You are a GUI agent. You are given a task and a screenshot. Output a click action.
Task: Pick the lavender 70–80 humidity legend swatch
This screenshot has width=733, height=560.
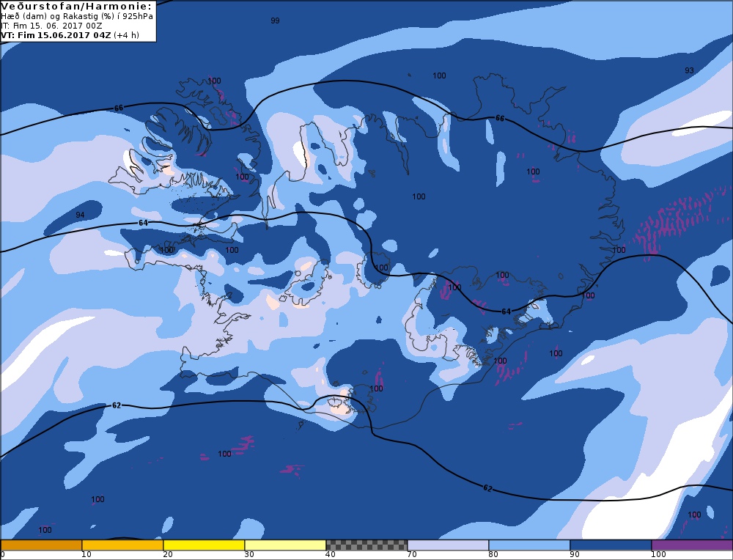pyautogui.click(x=448, y=545)
